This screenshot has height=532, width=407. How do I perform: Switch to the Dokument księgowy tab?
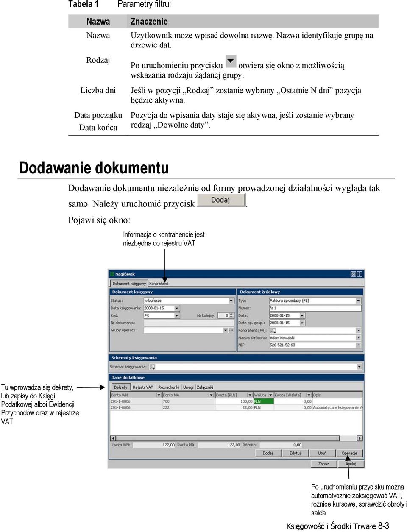tap(129, 284)
